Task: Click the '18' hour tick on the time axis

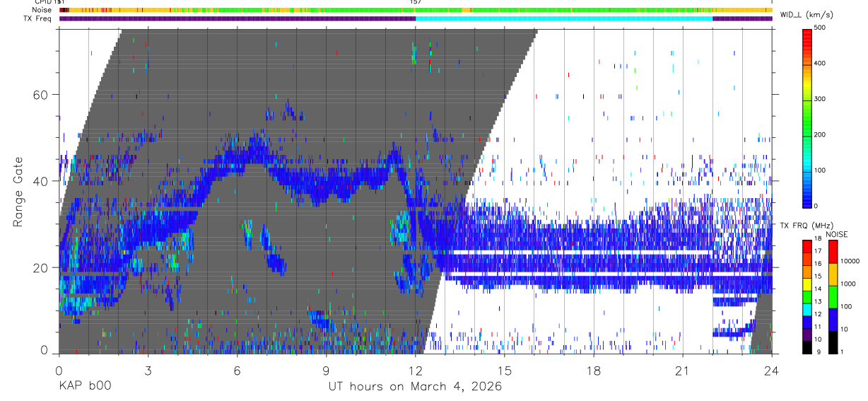Action: point(594,370)
